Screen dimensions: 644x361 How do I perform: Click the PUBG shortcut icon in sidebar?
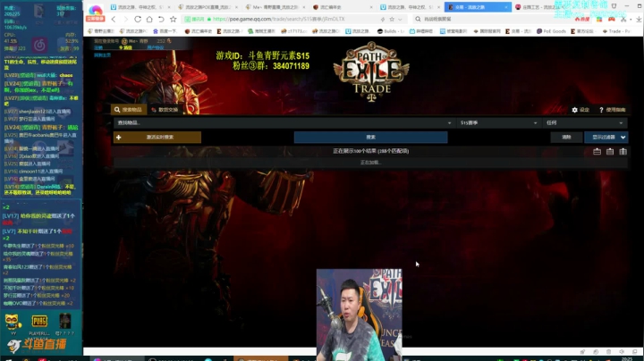click(39, 321)
